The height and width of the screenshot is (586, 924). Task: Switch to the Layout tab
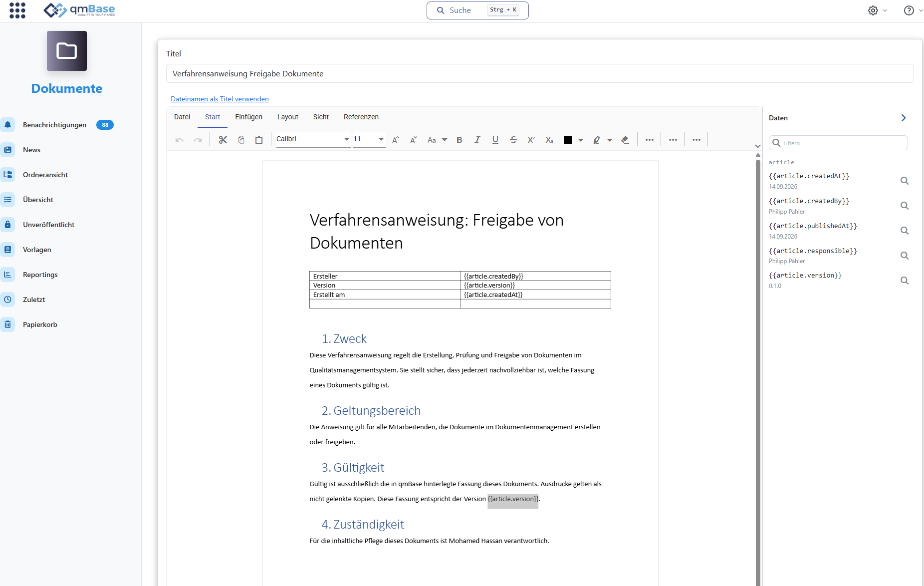pos(288,117)
